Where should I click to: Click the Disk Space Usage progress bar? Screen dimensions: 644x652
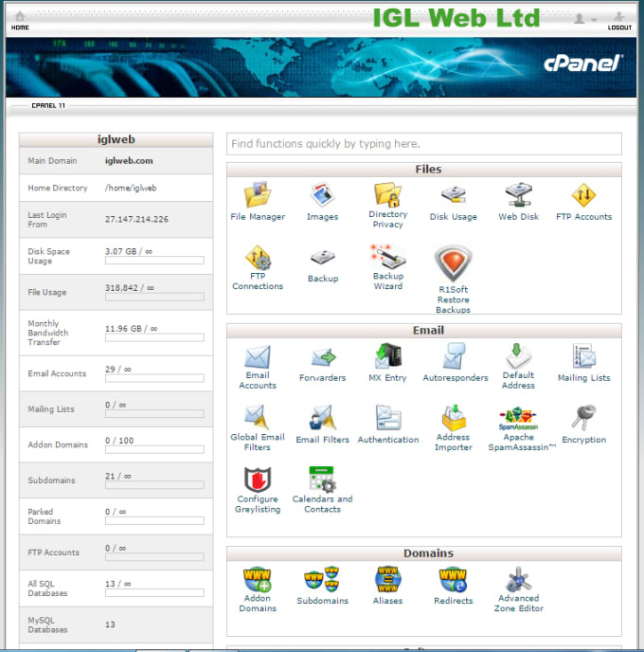(x=154, y=261)
